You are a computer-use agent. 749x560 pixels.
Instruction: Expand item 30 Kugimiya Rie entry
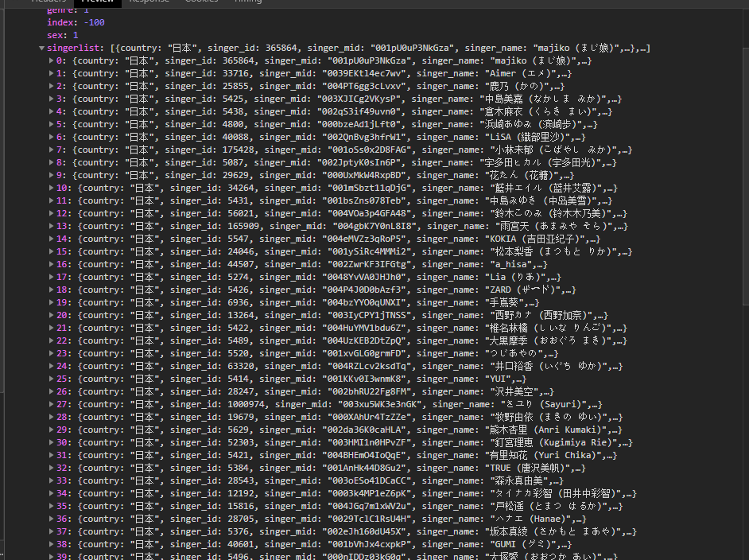point(51,443)
